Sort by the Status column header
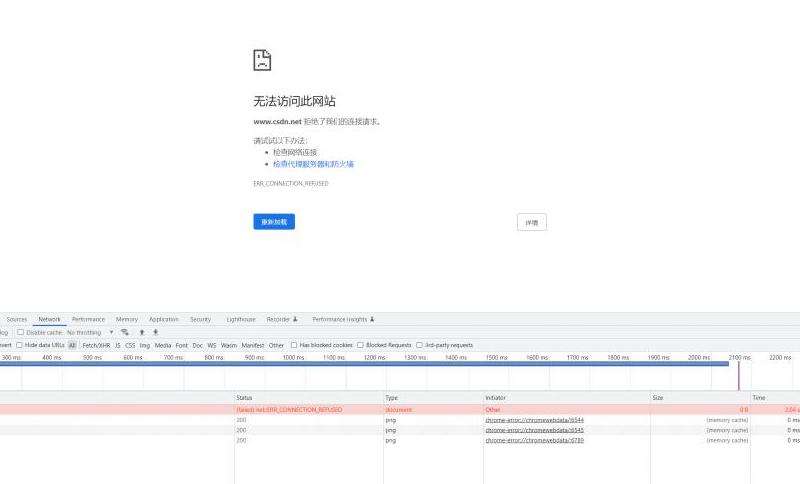Image resolution: width=800 pixels, height=484 pixels. tap(309, 397)
